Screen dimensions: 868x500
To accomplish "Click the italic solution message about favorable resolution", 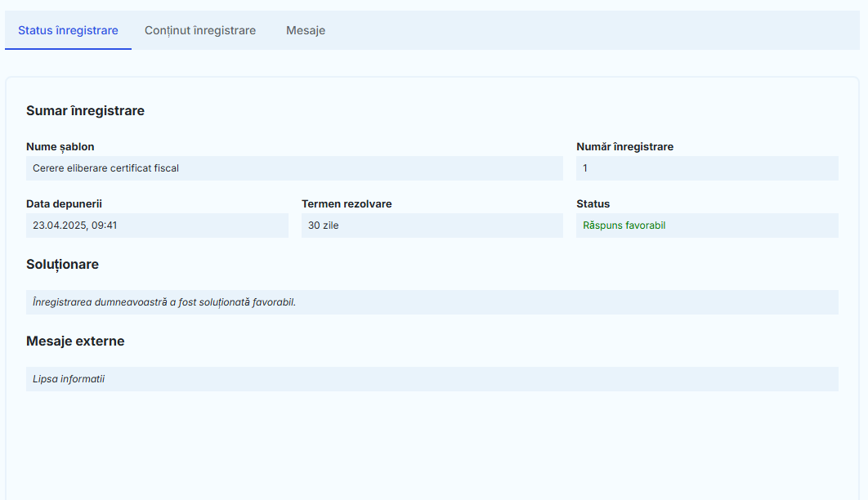I will [x=164, y=302].
